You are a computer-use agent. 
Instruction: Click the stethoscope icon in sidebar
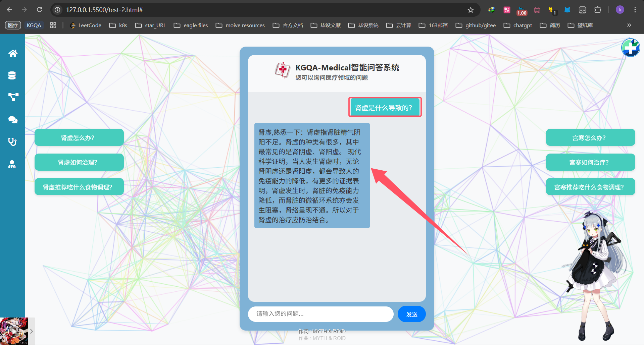tap(12, 142)
